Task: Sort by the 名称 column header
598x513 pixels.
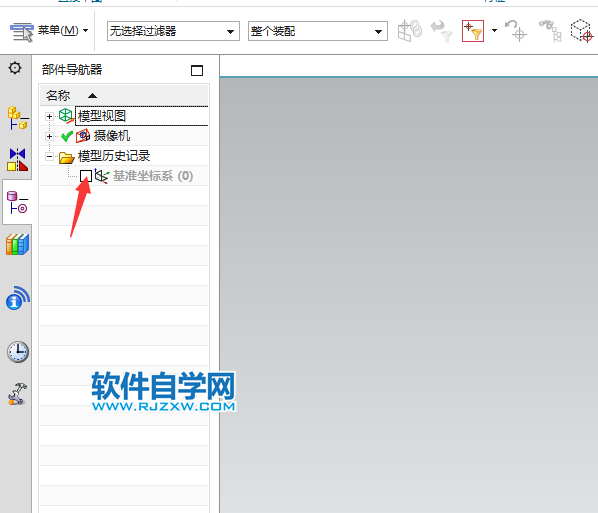Action: 125,95
